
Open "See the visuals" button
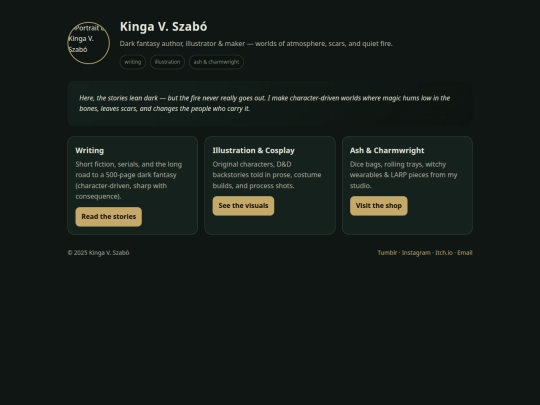pos(243,206)
